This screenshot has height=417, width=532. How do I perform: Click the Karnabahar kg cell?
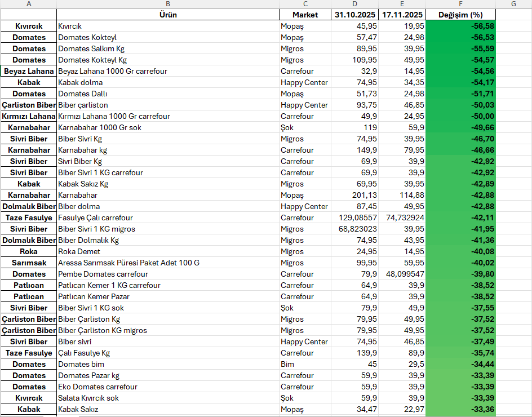[168, 150]
